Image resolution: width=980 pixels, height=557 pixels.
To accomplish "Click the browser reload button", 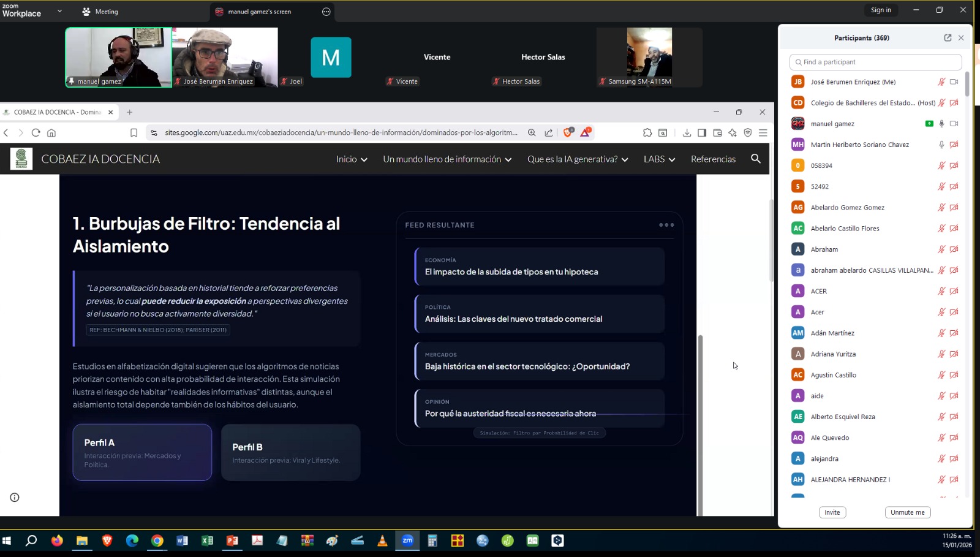I will [x=36, y=132].
